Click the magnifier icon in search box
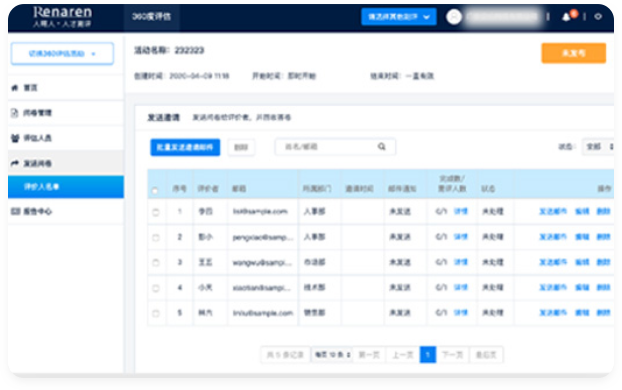 pyautogui.click(x=382, y=147)
